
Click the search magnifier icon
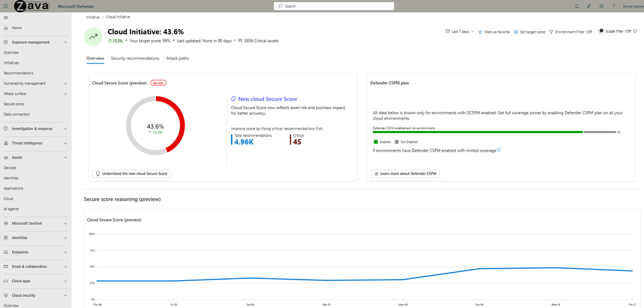[x=280, y=6]
